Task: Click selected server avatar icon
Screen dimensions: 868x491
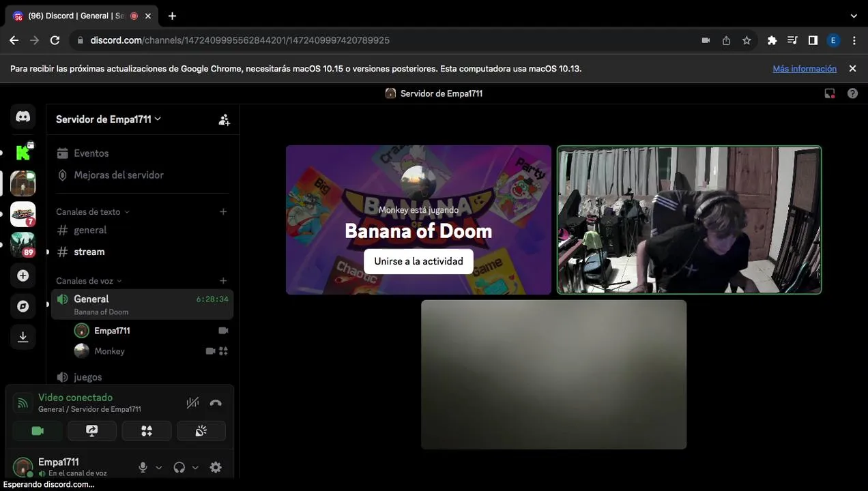Action: [23, 183]
